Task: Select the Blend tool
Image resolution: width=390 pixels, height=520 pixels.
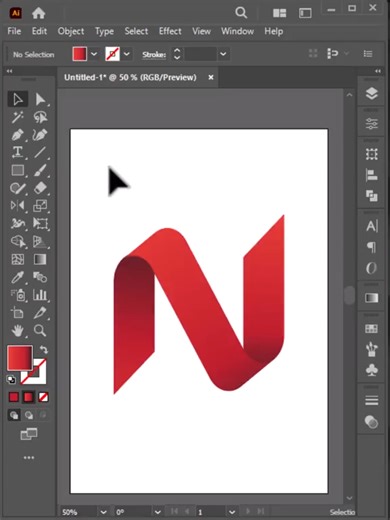Action: tap(40, 277)
